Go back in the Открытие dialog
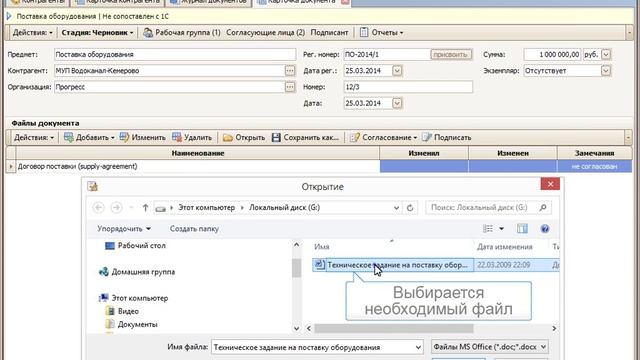Viewport: 640px width, 360px height. coord(98,207)
